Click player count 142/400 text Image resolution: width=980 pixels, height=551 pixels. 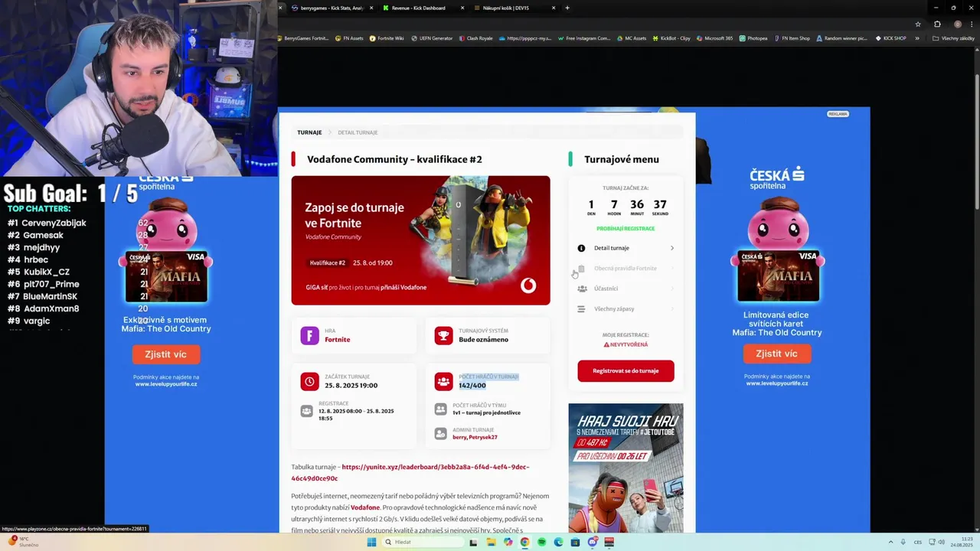pyautogui.click(x=472, y=386)
